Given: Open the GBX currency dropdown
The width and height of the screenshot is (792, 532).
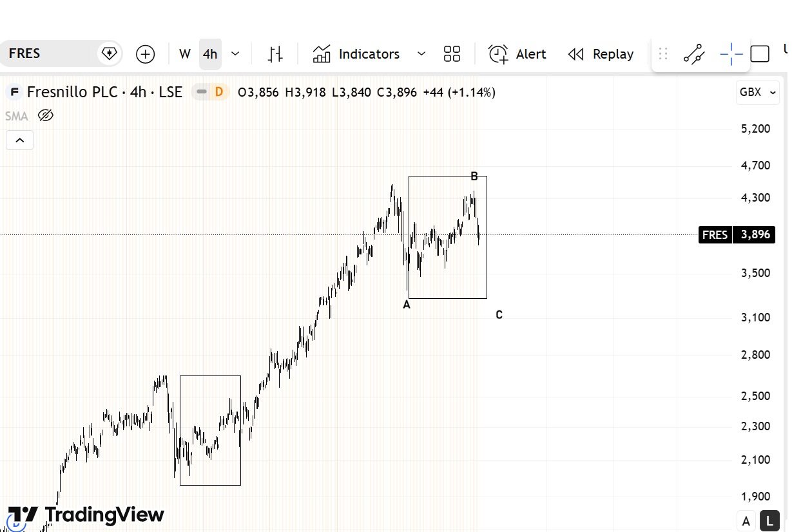Looking at the screenshot, I should [758, 92].
